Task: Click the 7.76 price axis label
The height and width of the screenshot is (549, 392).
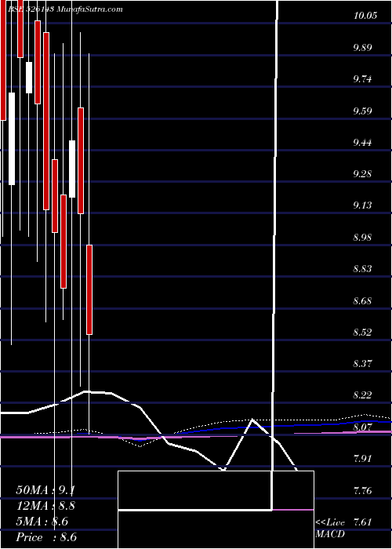Action: (x=362, y=490)
